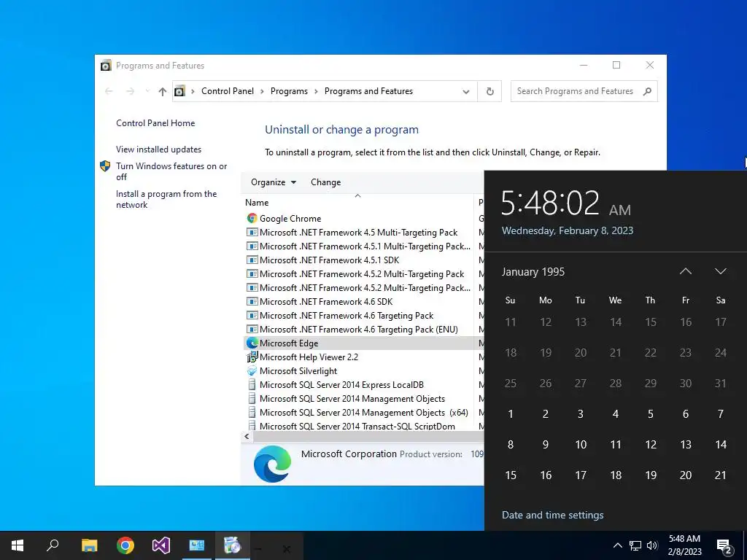Click Wednesday, February 8, 2023 date link
The width and height of the screenshot is (747, 560).
click(x=568, y=230)
